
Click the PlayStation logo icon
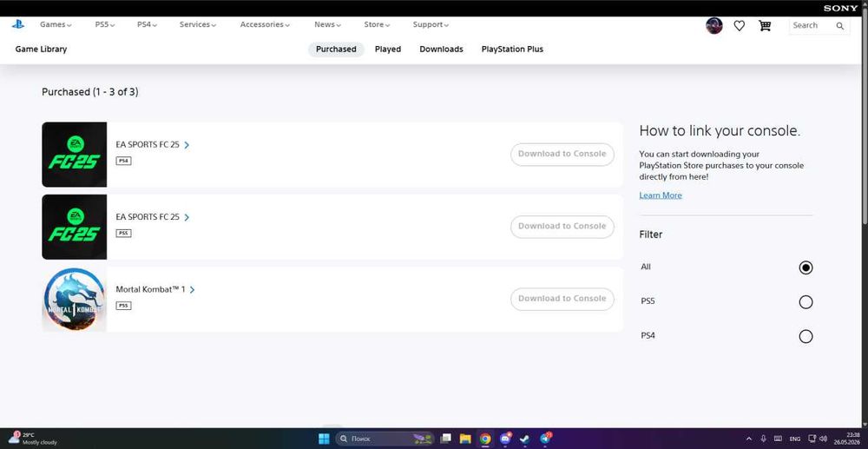[x=17, y=24]
